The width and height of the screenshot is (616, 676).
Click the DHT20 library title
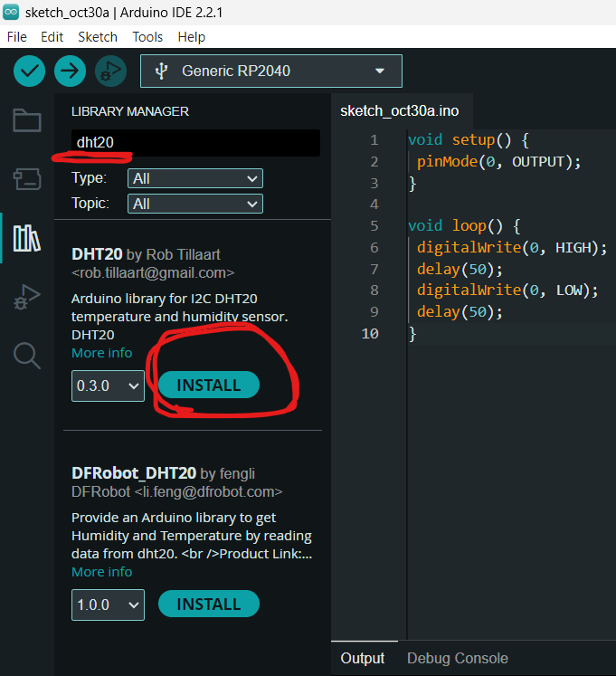[x=97, y=254]
